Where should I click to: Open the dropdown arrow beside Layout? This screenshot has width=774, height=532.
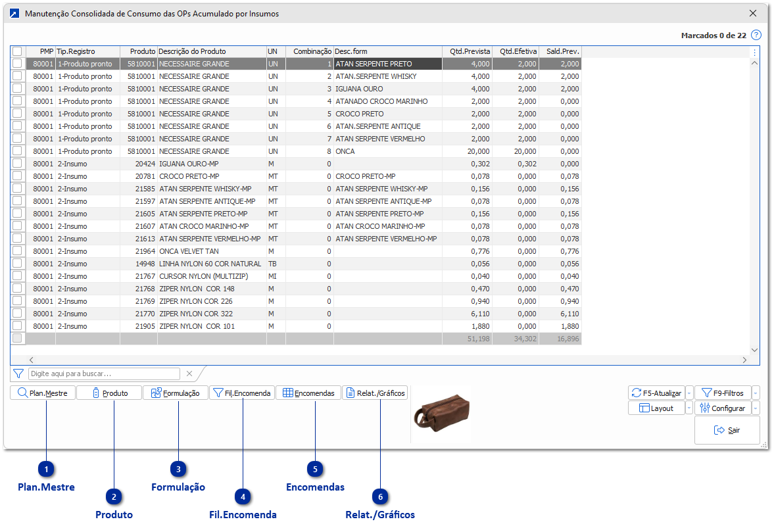(x=689, y=408)
